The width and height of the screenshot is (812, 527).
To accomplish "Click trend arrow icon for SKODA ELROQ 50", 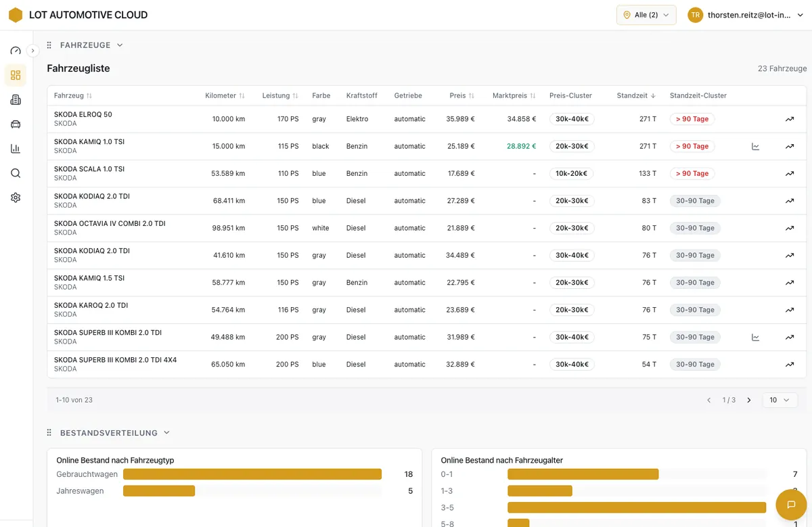I will 789,119.
